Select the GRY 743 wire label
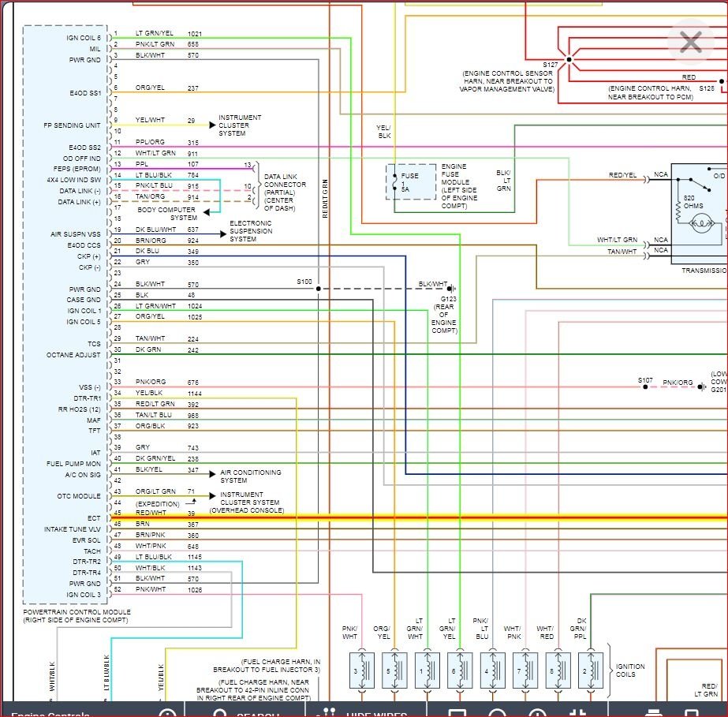The height and width of the screenshot is (717, 728). (166, 448)
